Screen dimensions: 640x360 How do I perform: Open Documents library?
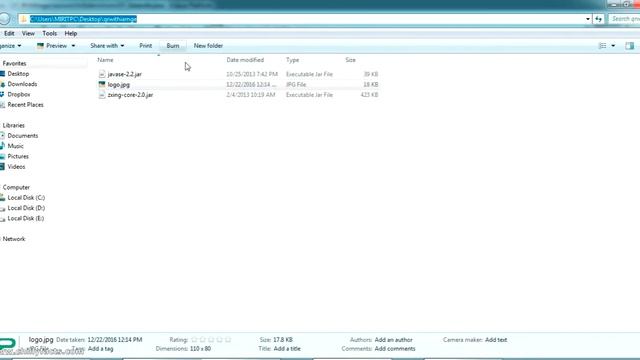[22, 136]
